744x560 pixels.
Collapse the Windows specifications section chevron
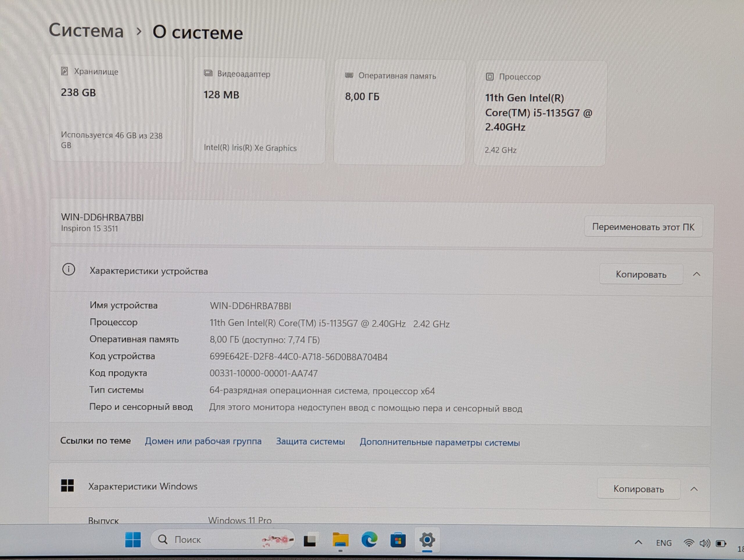[694, 489]
